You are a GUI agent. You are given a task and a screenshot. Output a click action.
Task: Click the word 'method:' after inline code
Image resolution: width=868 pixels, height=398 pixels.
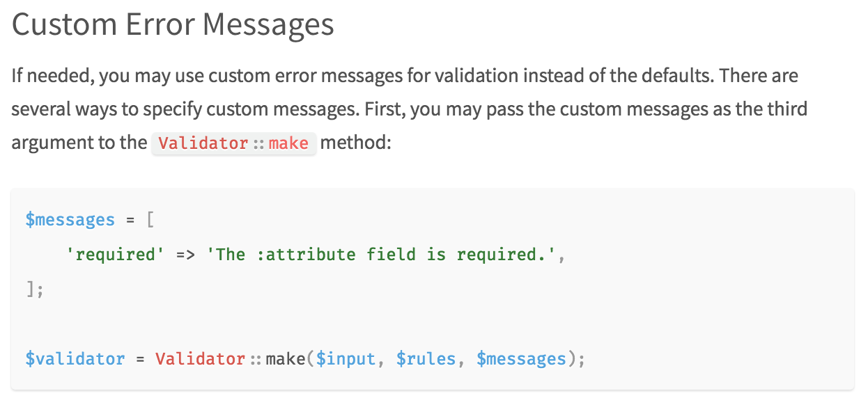(356, 143)
